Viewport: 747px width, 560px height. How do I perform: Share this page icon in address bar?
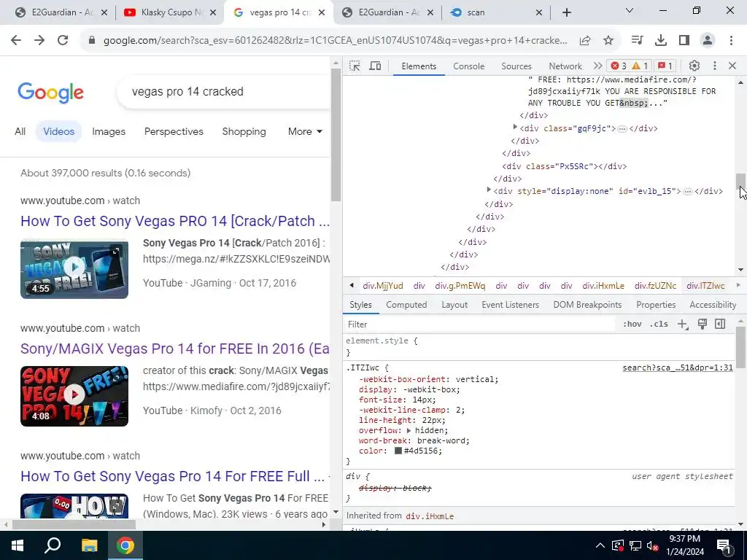[x=585, y=41]
